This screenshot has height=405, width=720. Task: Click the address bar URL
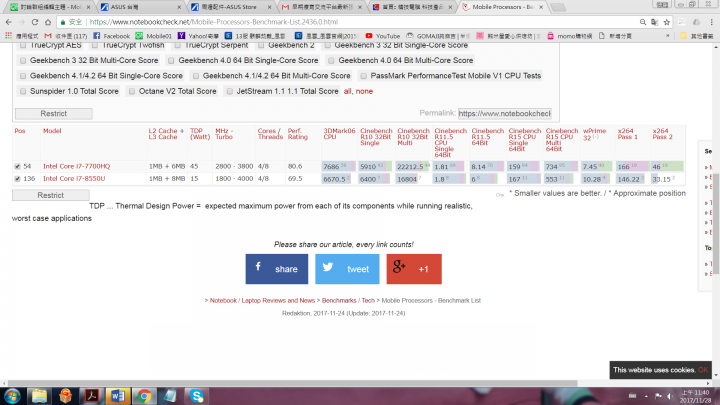pos(214,22)
